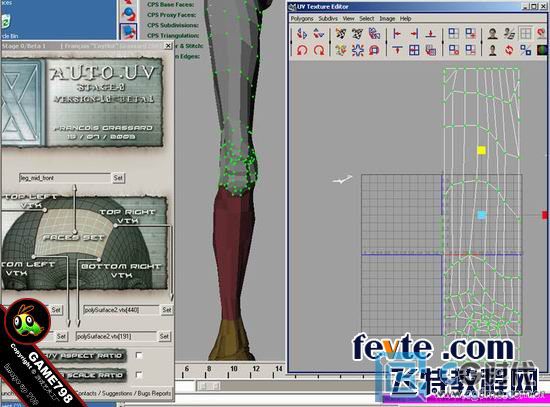Rotate selected UVs clockwise
Screen dimensions: 550x407
click(319, 50)
